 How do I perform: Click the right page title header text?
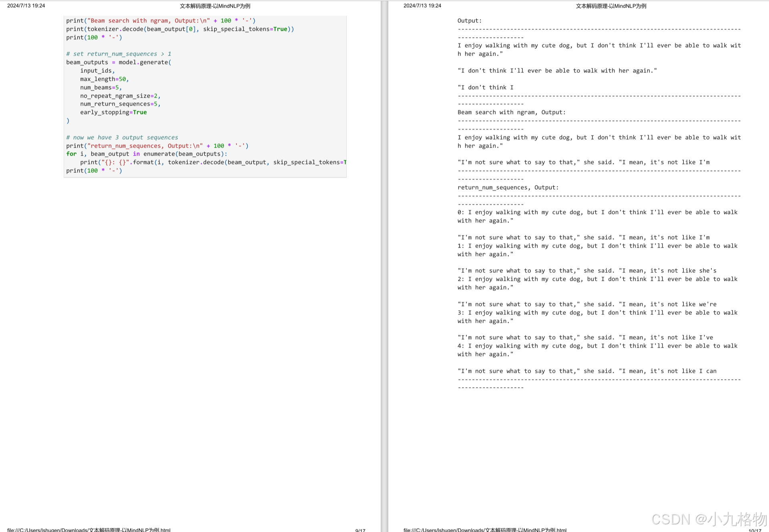(611, 6)
